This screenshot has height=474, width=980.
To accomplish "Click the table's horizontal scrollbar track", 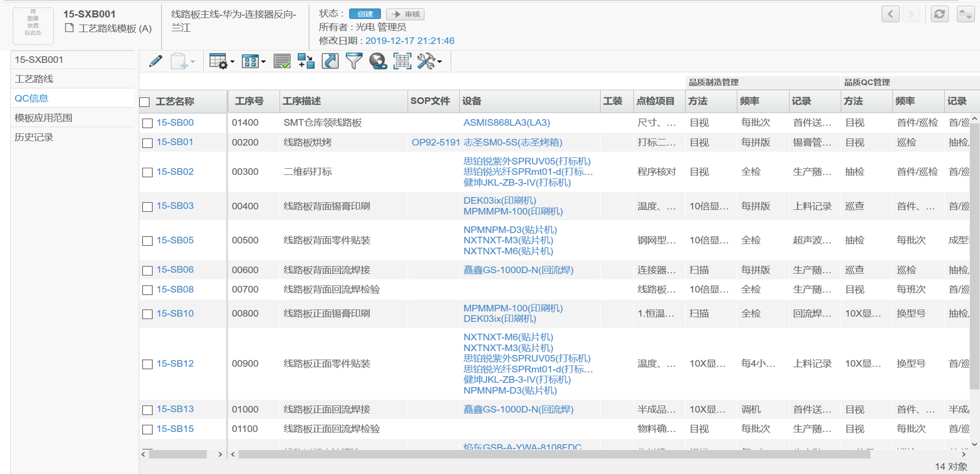I will [x=915, y=454].
